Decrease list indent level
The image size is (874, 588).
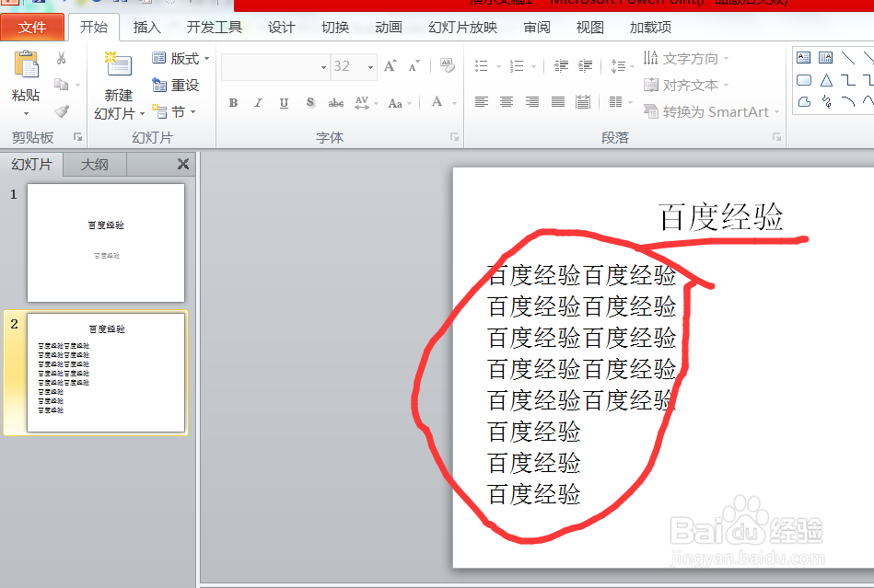(x=561, y=66)
